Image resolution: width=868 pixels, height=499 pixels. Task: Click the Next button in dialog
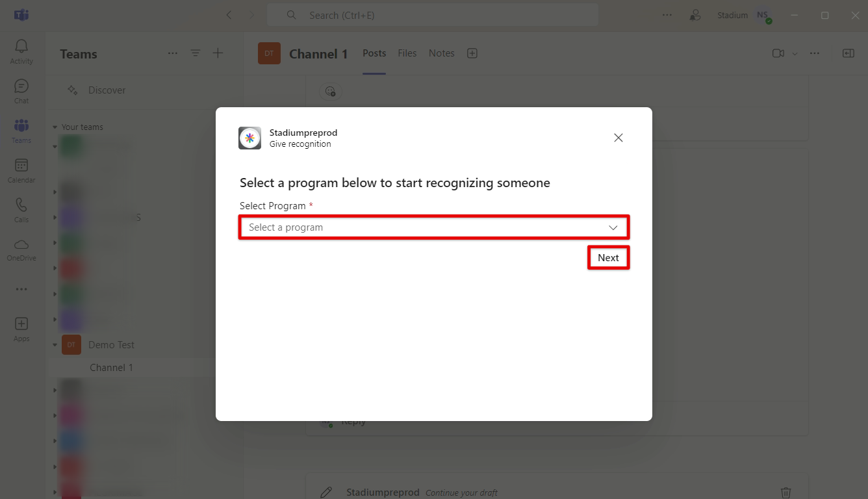[608, 258]
